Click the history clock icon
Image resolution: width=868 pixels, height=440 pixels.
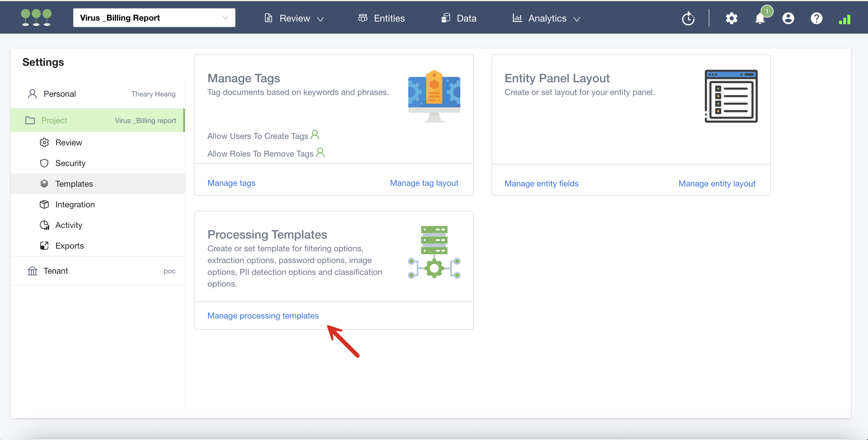(688, 18)
